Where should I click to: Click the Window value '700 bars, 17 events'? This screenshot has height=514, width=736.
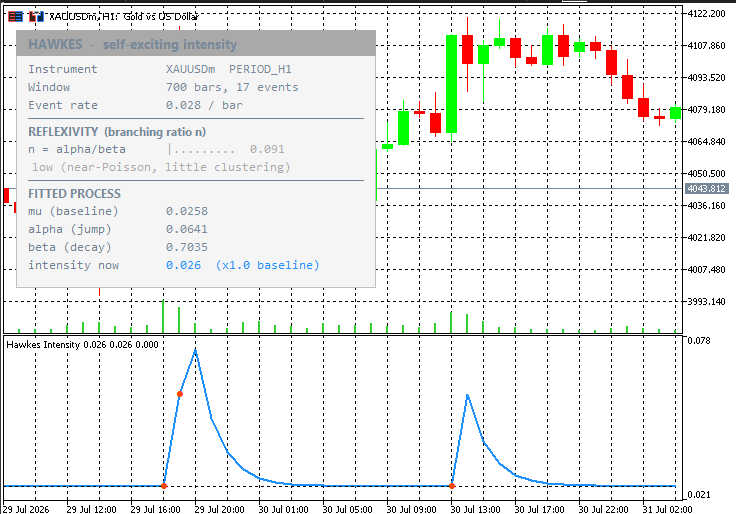point(232,87)
